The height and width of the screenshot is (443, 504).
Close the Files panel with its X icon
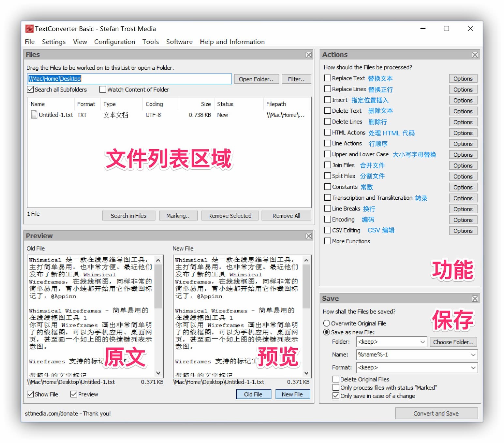pos(308,55)
